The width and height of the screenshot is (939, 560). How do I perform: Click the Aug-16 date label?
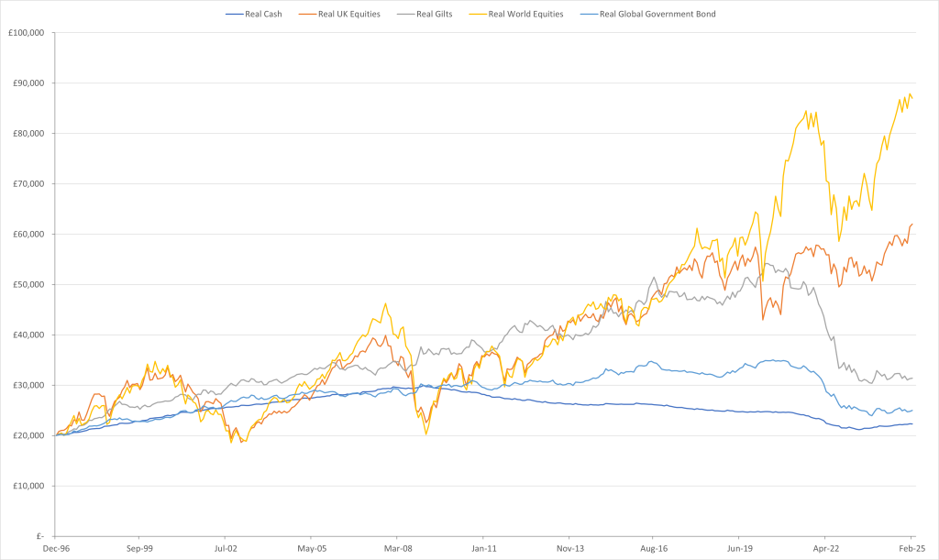tap(654, 549)
